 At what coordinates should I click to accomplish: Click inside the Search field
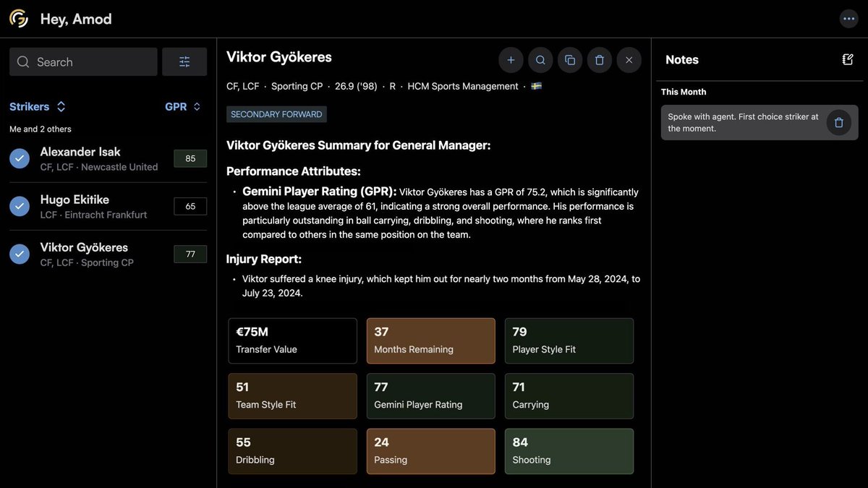click(83, 62)
